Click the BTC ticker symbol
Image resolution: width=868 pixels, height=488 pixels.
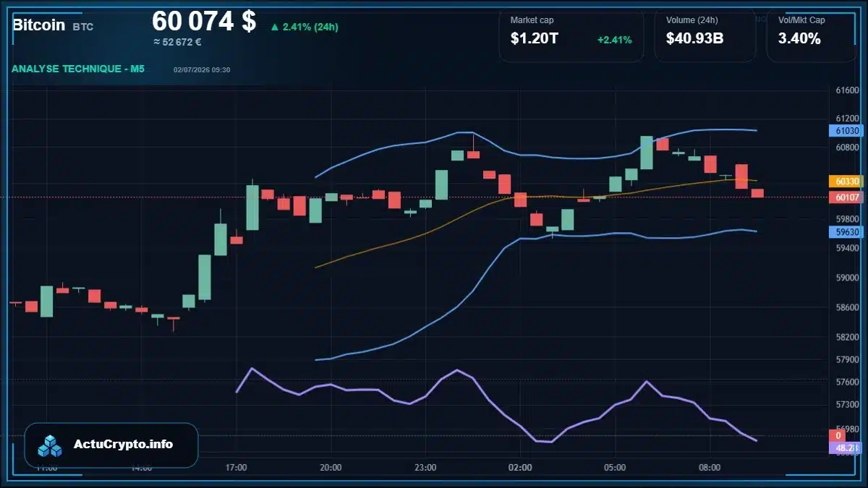click(x=83, y=27)
